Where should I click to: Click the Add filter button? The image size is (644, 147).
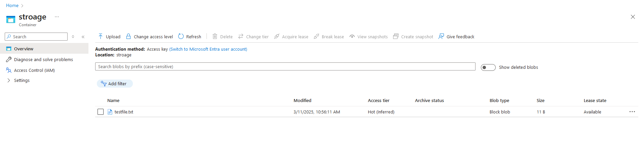[115, 84]
